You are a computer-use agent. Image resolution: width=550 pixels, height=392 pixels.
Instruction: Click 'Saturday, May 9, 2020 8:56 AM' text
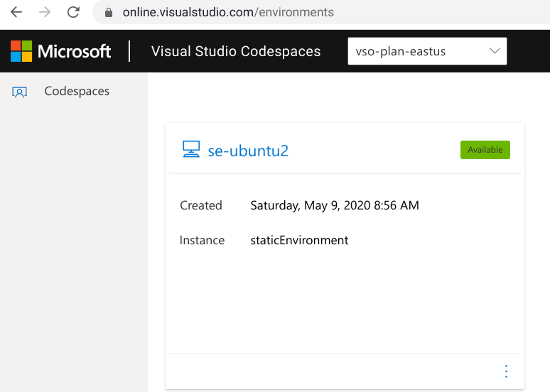tap(335, 205)
